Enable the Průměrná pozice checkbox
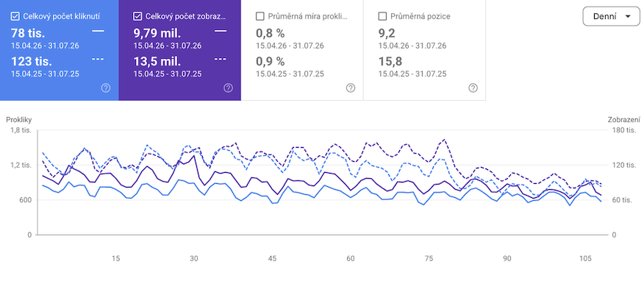 tap(382, 16)
